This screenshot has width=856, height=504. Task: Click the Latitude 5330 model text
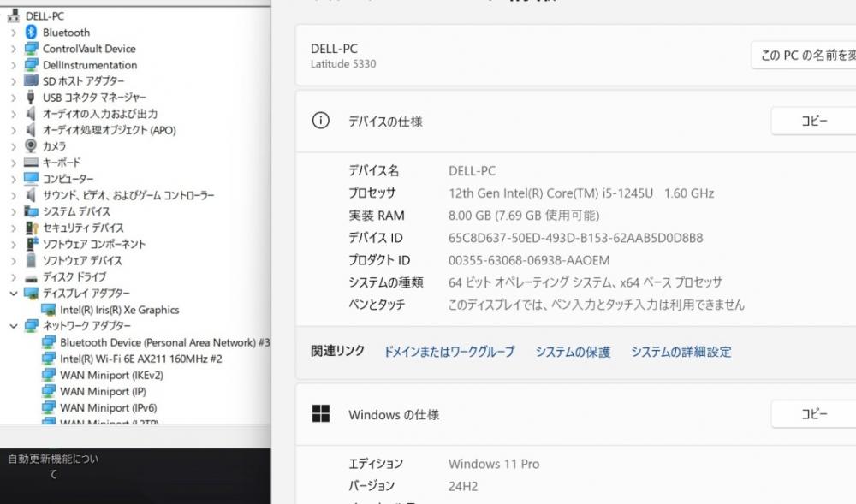click(343, 64)
